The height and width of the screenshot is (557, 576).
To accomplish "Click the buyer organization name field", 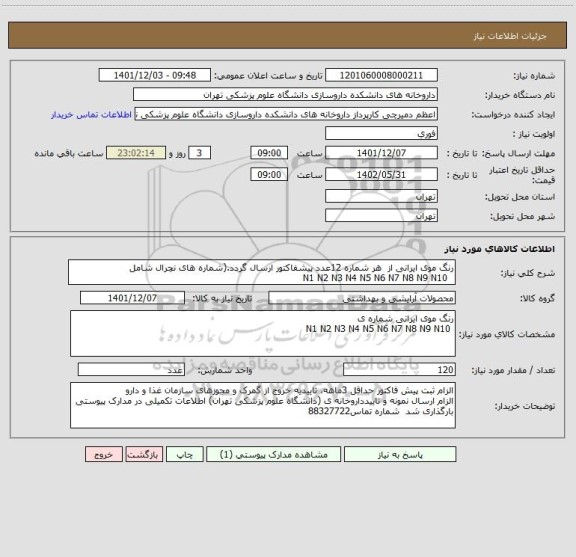I will [x=285, y=95].
